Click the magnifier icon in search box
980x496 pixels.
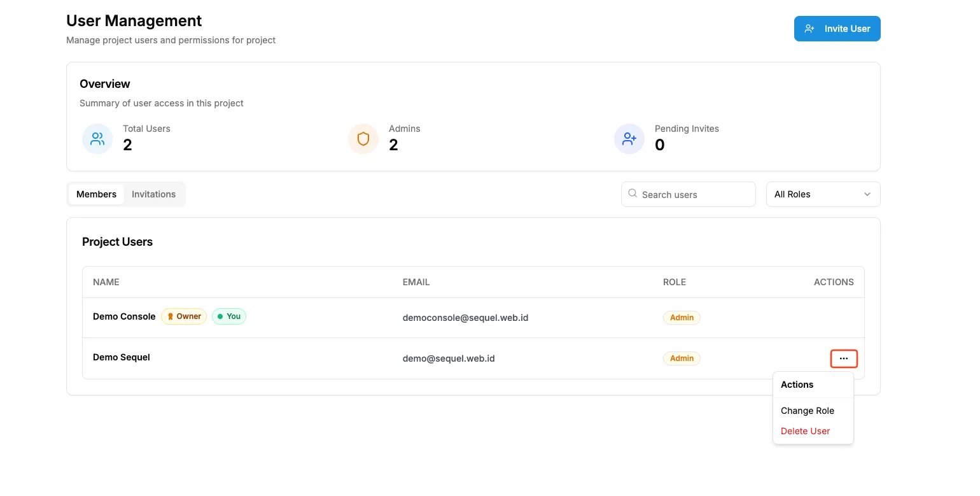point(633,194)
